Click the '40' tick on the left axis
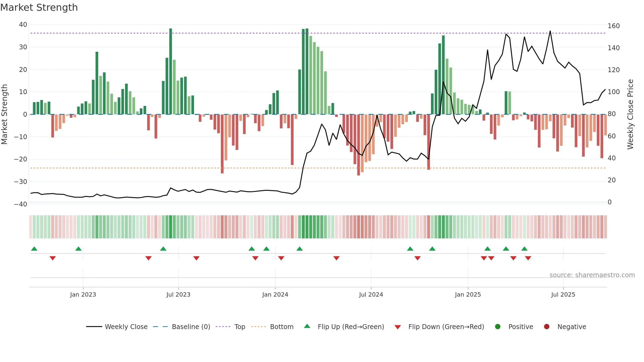 pos(23,25)
